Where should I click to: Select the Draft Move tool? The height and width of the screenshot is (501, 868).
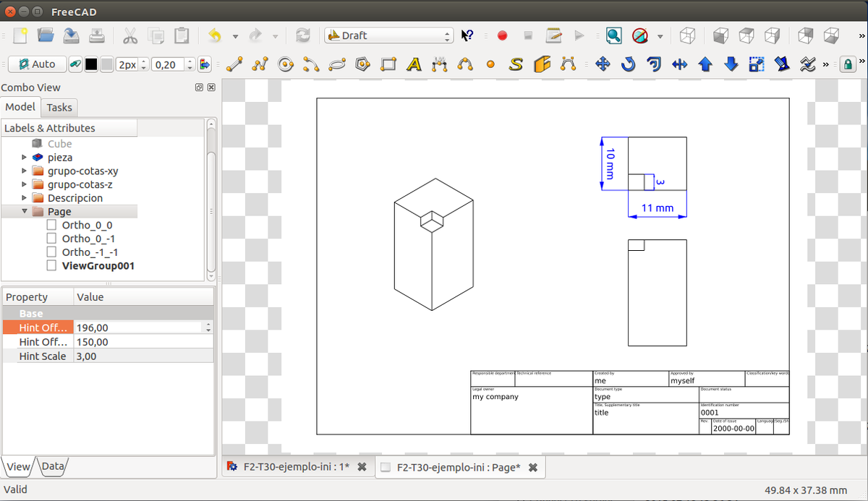pyautogui.click(x=603, y=64)
